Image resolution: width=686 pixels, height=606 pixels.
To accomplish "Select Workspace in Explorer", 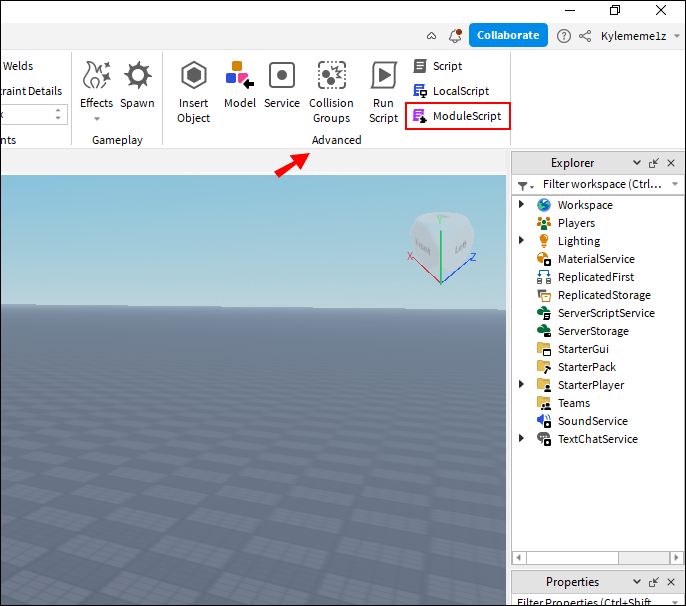I will 585,205.
